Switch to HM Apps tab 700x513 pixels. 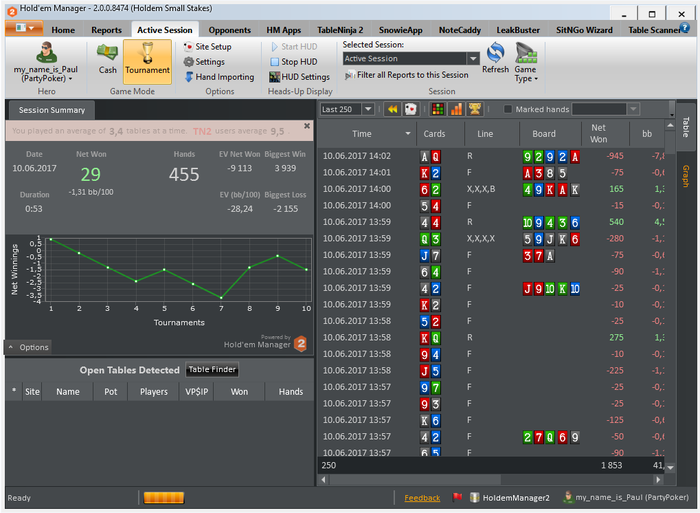[x=283, y=30]
